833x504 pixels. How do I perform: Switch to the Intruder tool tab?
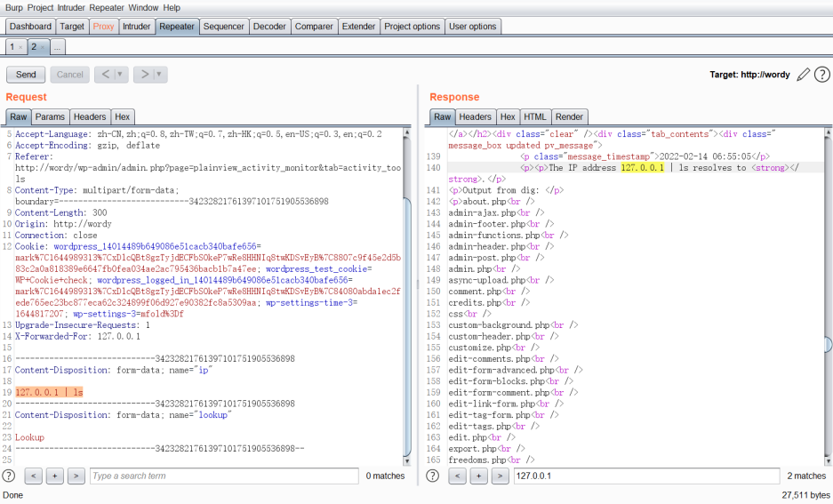click(137, 26)
